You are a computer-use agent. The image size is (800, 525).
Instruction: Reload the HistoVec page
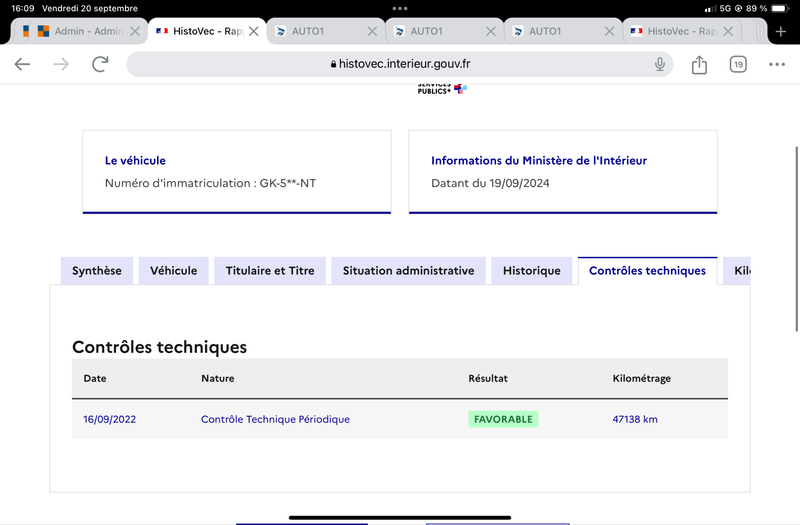[100, 64]
